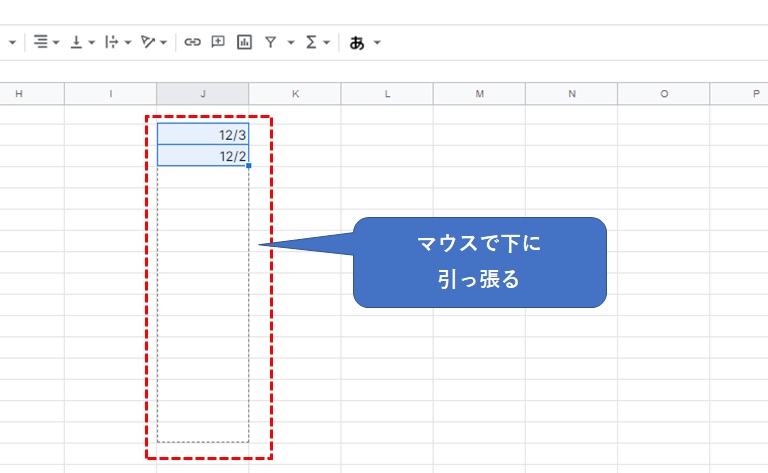Screen dimensions: 768x473
Task: Create a filter with funnel icon
Action: tap(270, 42)
